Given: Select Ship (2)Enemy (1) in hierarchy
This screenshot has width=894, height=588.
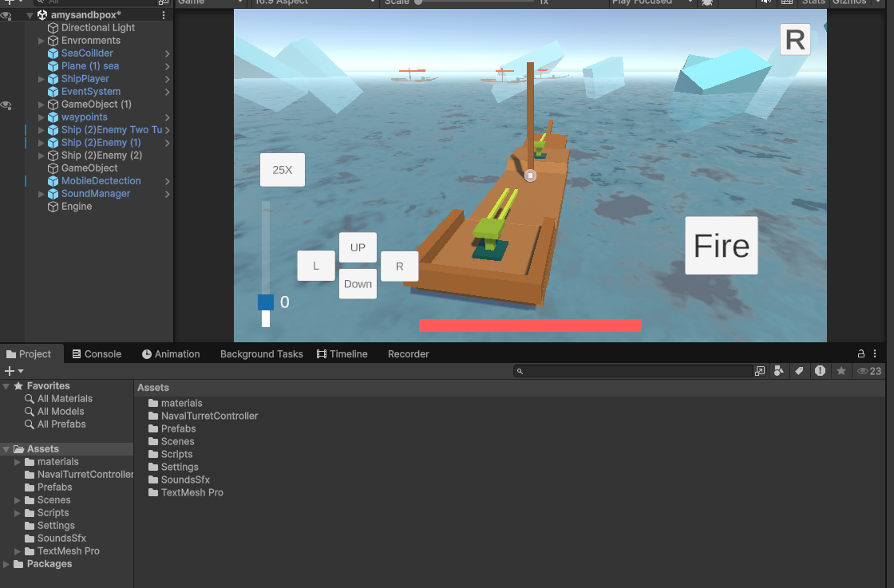Looking at the screenshot, I should click(101, 143).
